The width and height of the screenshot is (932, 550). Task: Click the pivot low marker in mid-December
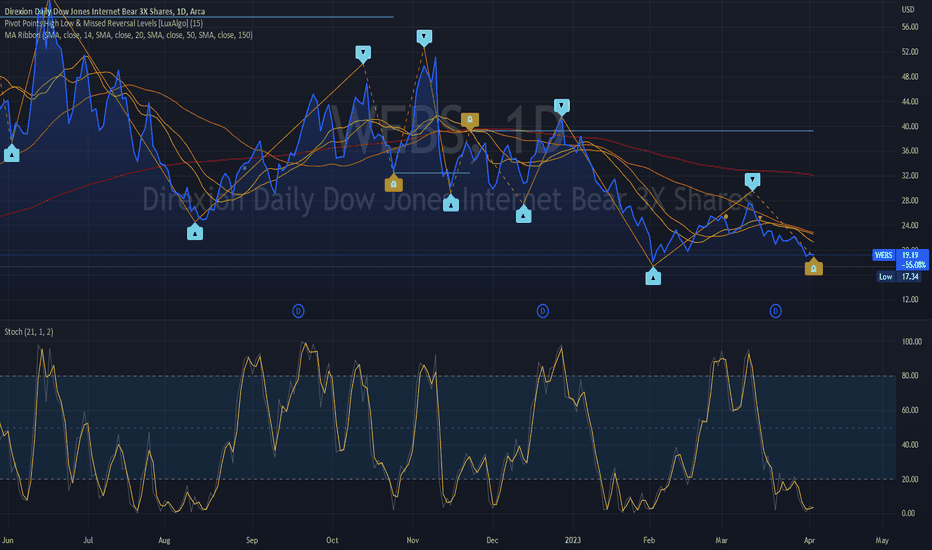tap(523, 215)
